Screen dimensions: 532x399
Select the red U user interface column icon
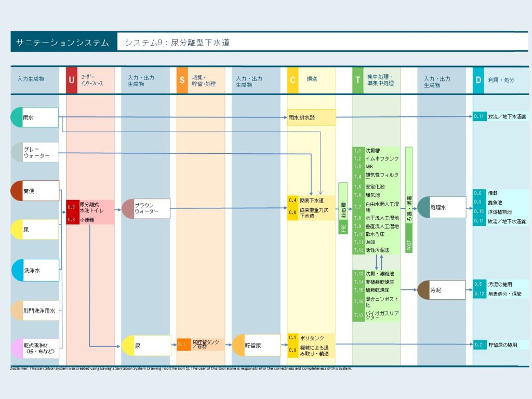coord(71,79)
